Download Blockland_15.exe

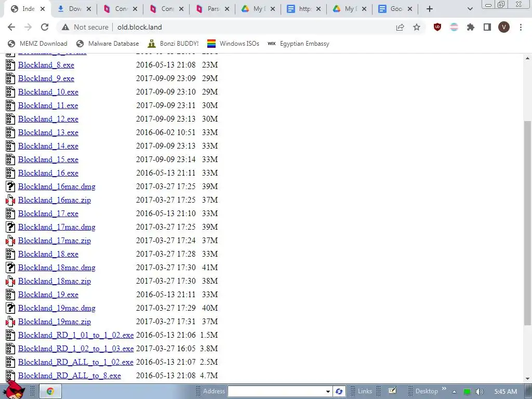pyautogui.click(x=48, y=159)
